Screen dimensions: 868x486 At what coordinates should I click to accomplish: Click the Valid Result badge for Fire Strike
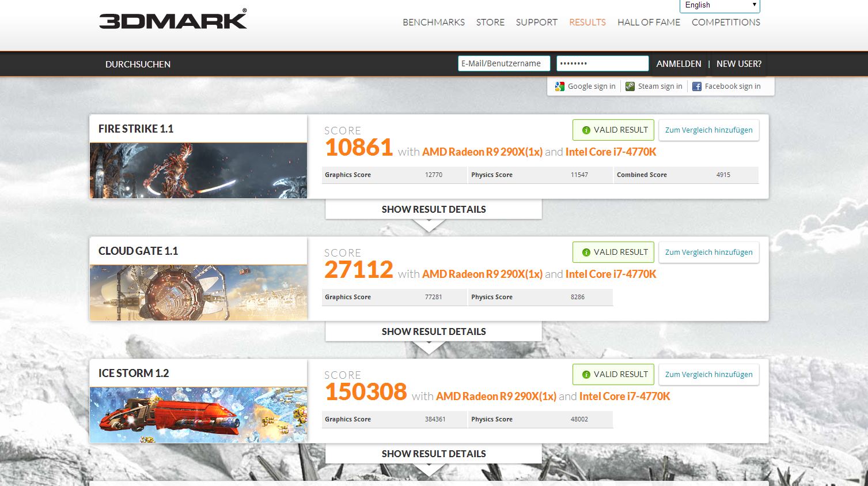[613, 130]
